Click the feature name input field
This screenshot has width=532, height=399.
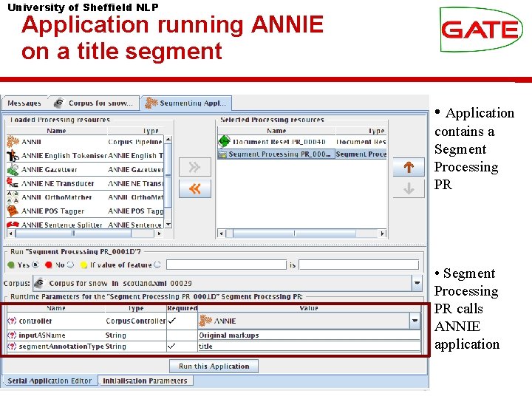pos(226,265)
